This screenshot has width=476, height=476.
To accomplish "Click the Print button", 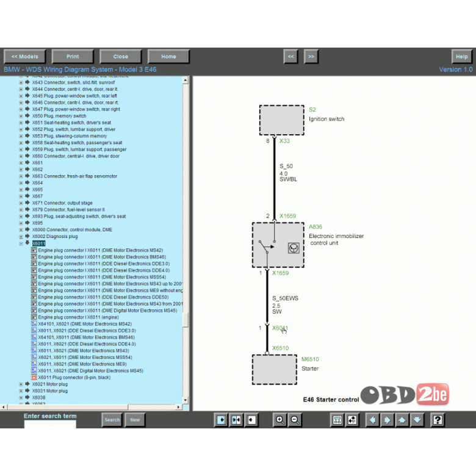I will (73, 57).
